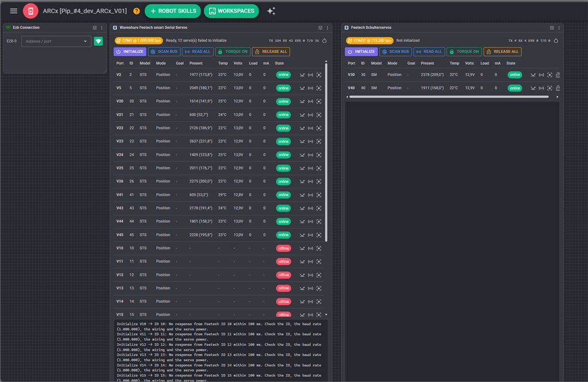Screen dimensions: 588x382
Task: Click Waveshare servo table vertical scrollbar
Action: [326, 152]
